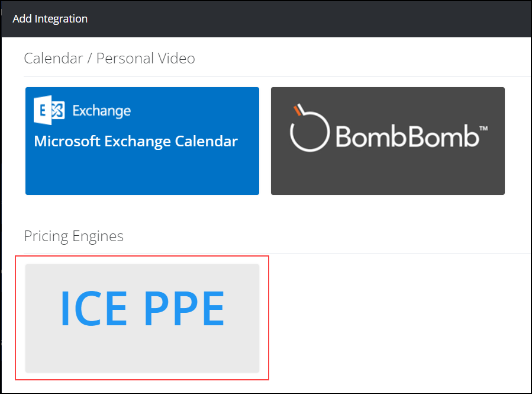Click the word ICE in the pricing tile
The height and width of the screenshot is (394, 532).
94,309
